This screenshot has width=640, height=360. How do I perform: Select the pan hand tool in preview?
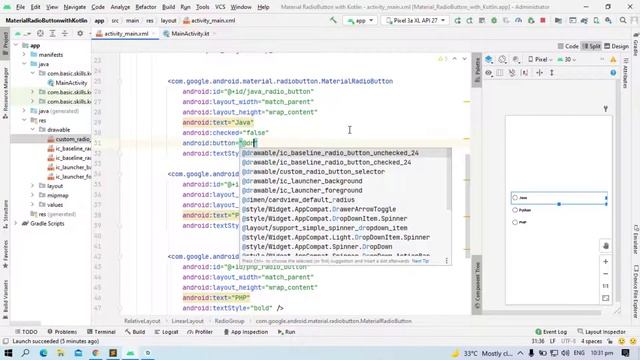(x=606, y=246)
